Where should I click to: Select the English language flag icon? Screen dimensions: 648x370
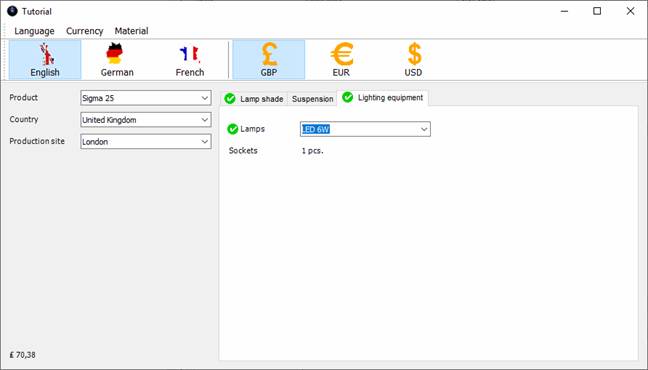click(47, 54)
